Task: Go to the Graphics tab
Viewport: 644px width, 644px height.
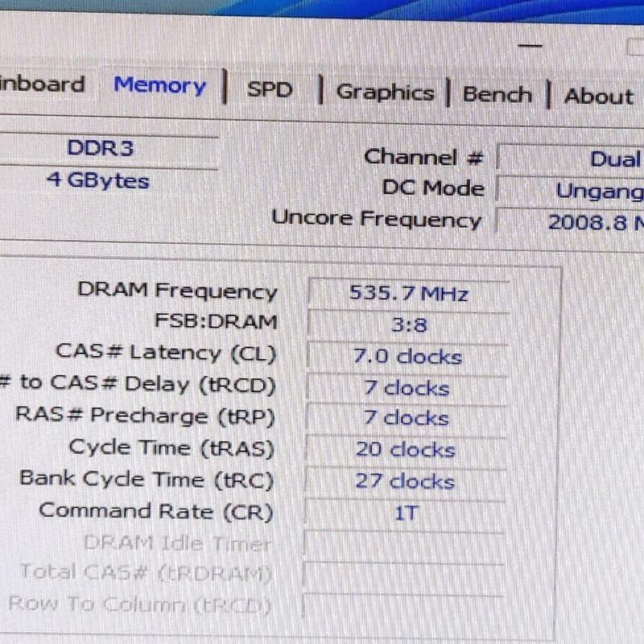Action: pos(384,92)
